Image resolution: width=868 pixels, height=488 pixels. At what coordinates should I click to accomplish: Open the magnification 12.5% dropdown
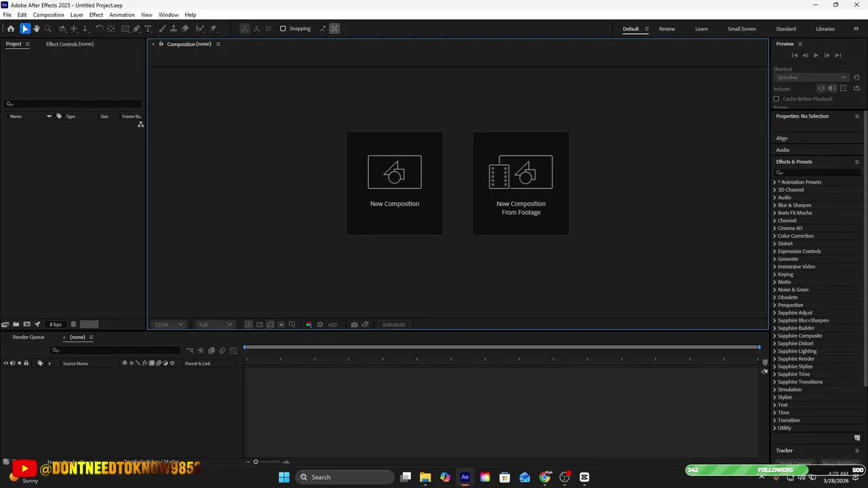[168, 325]
